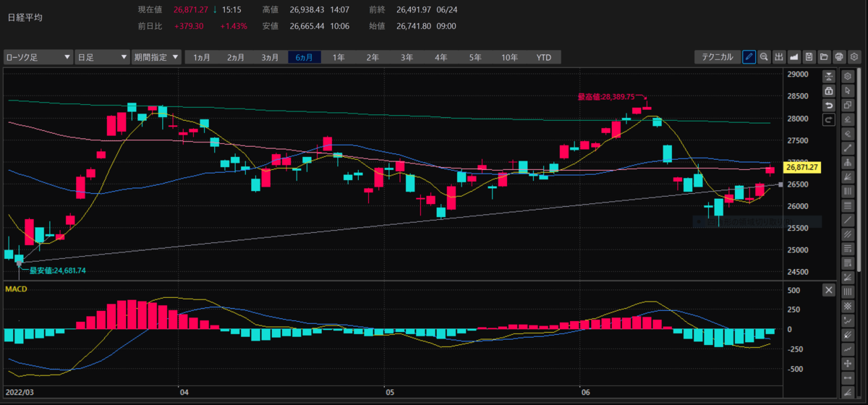Screen dimensions: 868x405
Task: Select the four-arrow move tool
Action: 848,364
